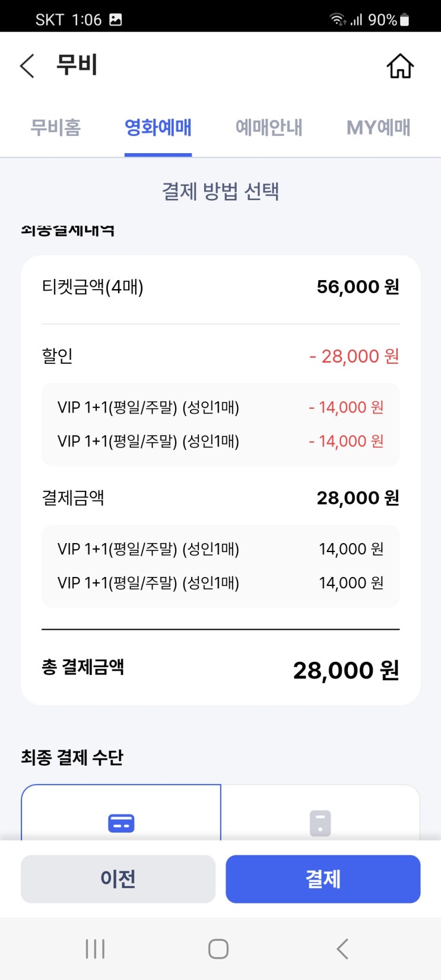Tap the Android home button

[218, 949]
